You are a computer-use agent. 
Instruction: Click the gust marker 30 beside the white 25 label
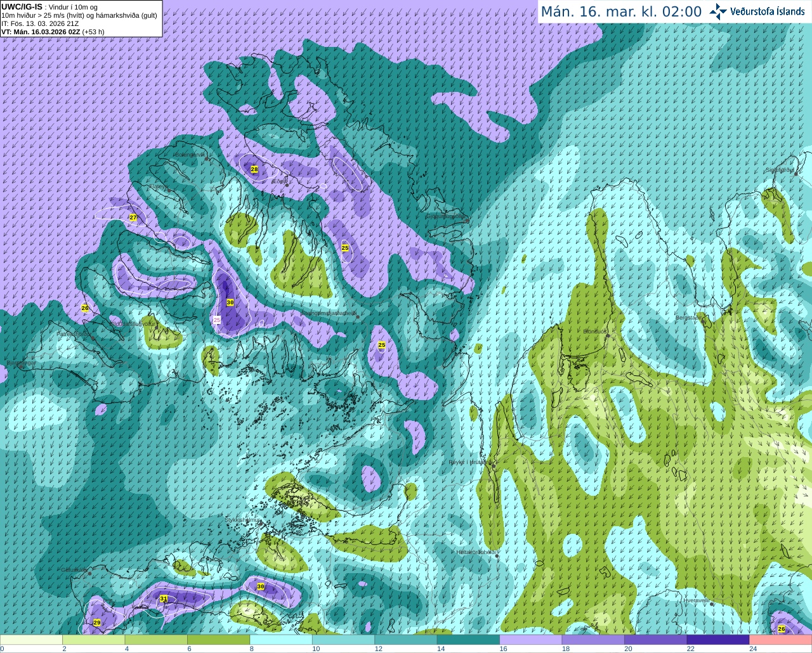click(230, 302)
